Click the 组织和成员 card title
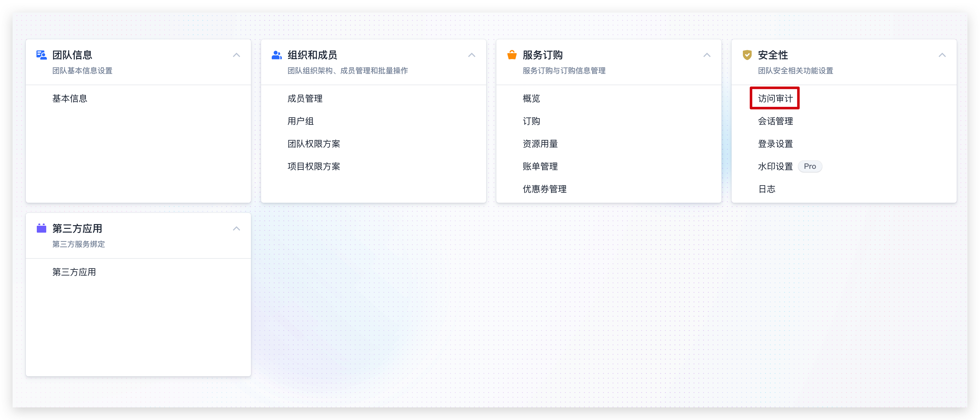This screenshot has height=420, width=980. click(312, 55)
